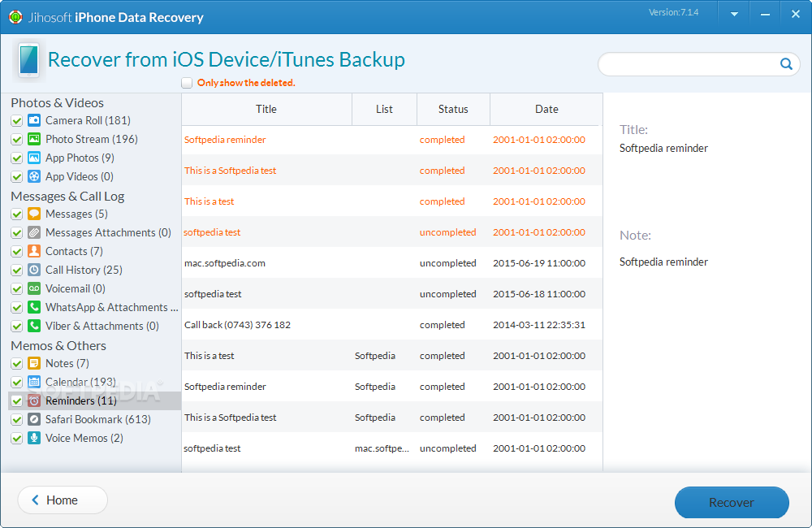Sort by the Title column header

point(266,110)
